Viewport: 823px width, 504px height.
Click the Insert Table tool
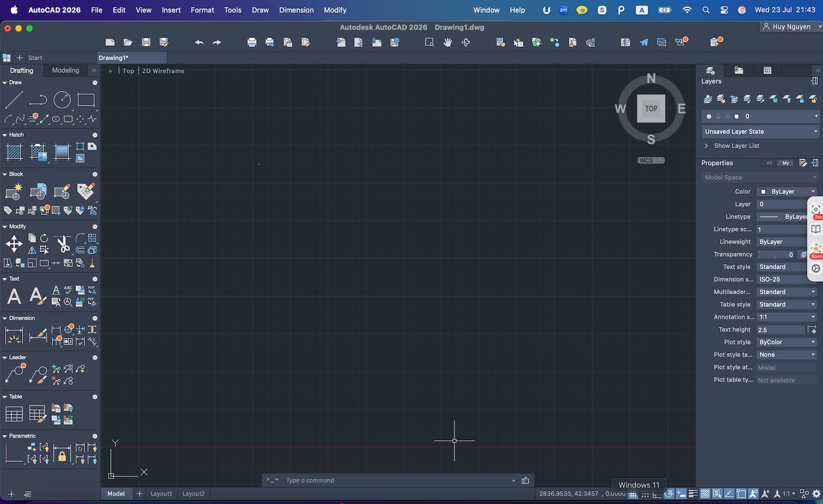(x=14, y=414)
